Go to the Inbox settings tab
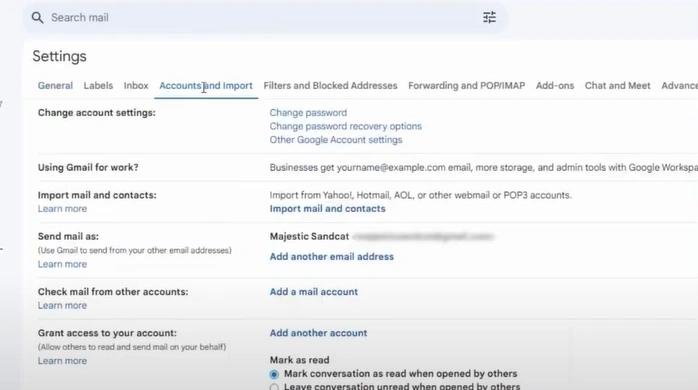Screen dimensions: 698x390 (x=136, y=85)
